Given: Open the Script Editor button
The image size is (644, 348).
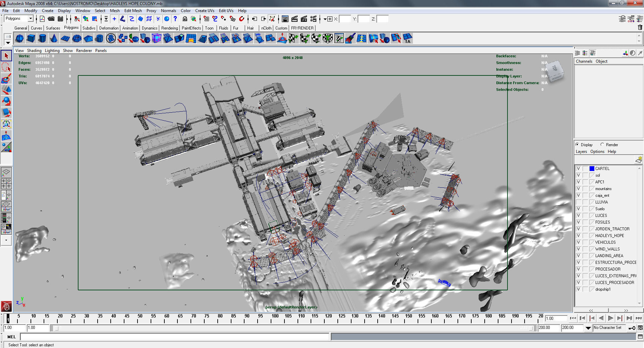Looking at the screenshot, I should (640, 337).
